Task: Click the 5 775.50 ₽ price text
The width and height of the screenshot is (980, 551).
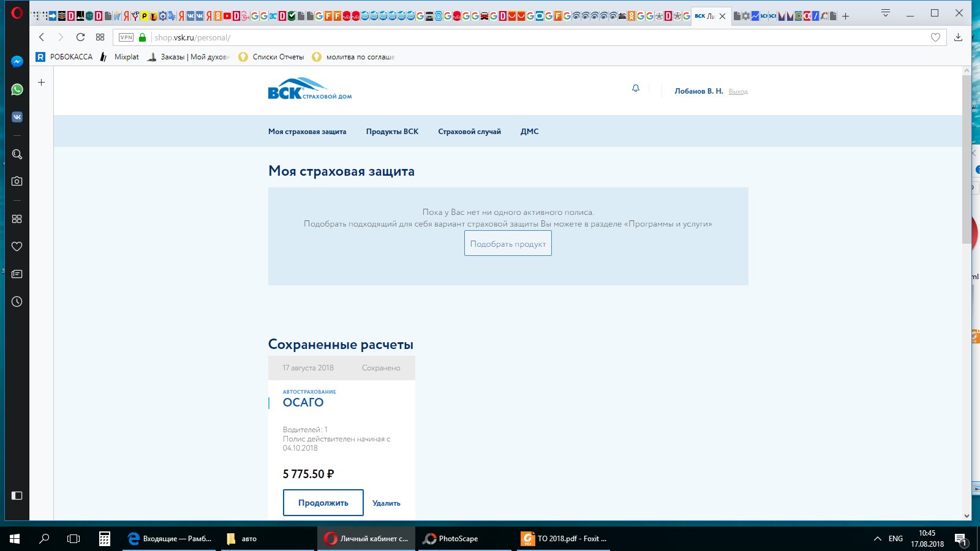Action: 309,474
